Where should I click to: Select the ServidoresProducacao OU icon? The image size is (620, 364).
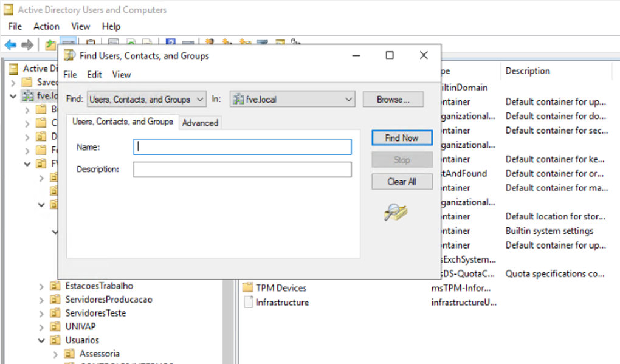pos(55,300)
